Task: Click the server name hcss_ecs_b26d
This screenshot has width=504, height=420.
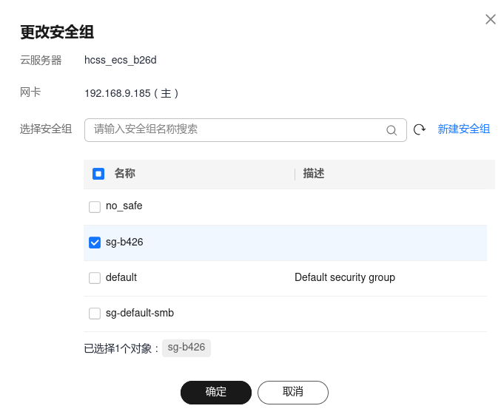Action: point(121,61)
